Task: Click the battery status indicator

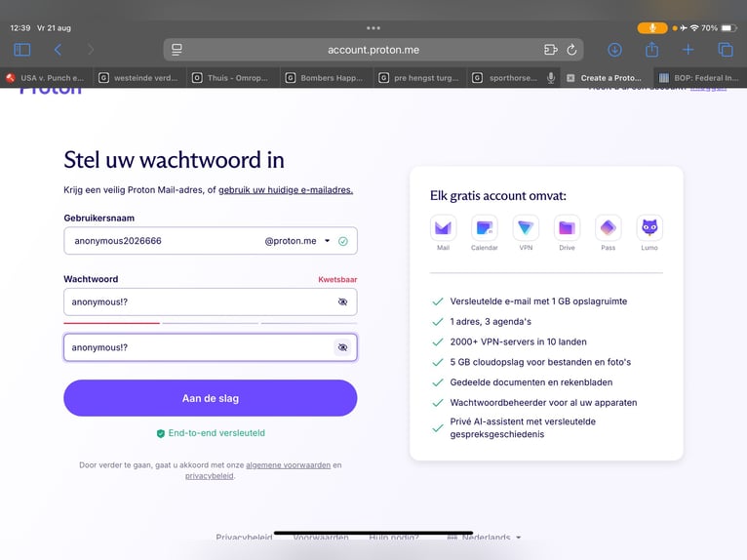Action: pyautogui.click(x=728, y=28)
